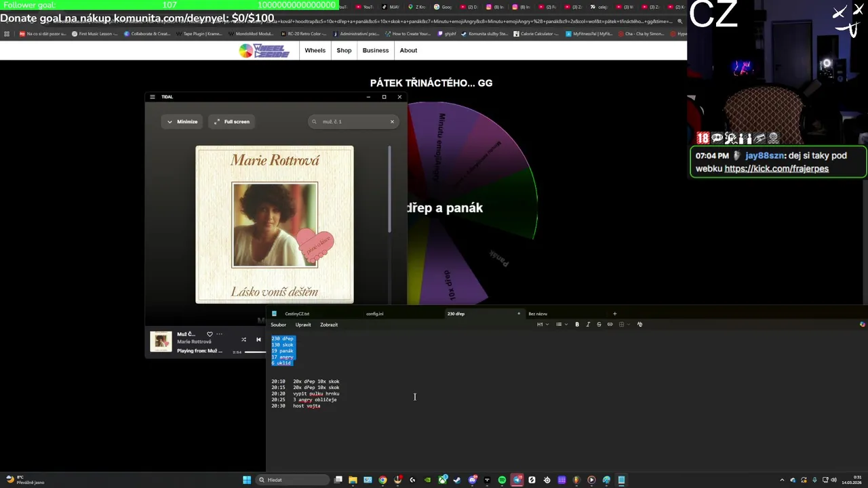Screen dimensions: 868x488
Task: Open Xbox app from the taskbar
Action: tap(442, 480)
